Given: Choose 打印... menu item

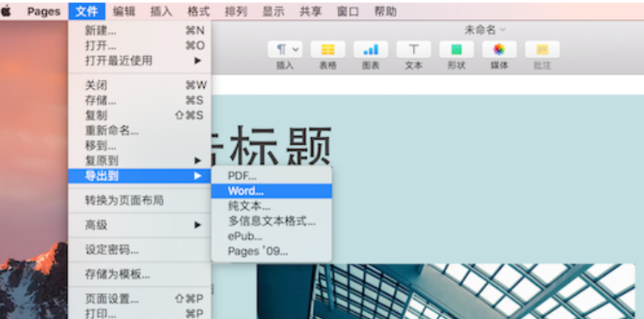Looking at the screenshot, I should [140, 313].
